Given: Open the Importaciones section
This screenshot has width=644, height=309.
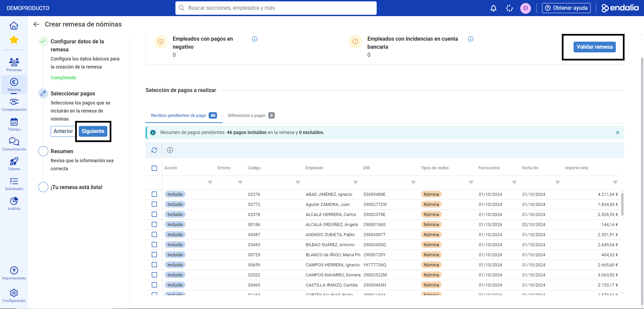Looking at the screenshot, I should pos(14,273).
